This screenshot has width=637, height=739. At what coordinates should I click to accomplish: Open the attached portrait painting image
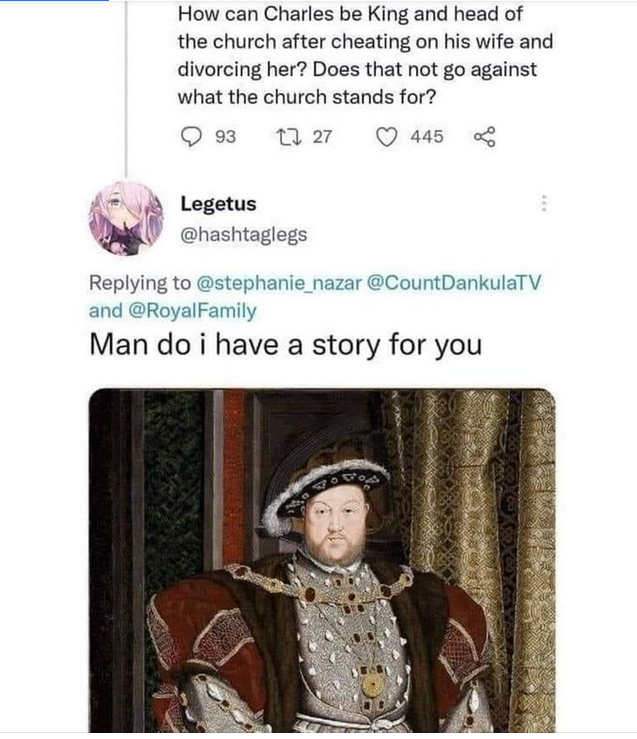[x=322, y=560]
